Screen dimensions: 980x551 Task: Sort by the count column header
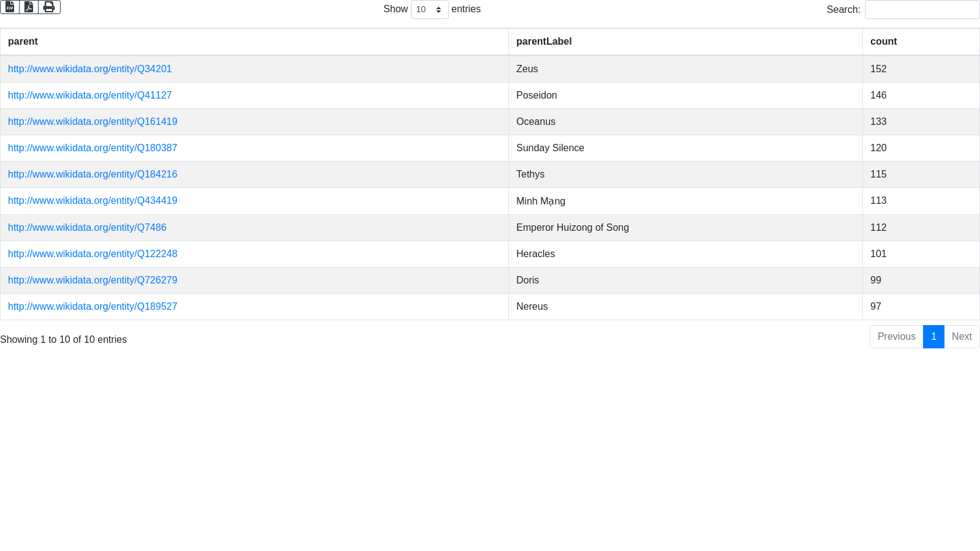(x=883, y=42)
